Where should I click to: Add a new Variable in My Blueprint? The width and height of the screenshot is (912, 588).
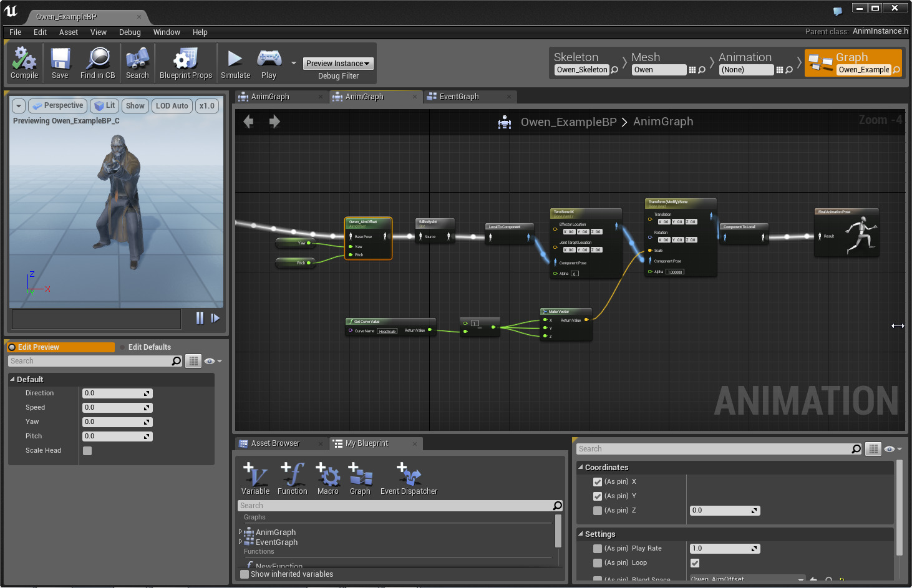[255, 478]
